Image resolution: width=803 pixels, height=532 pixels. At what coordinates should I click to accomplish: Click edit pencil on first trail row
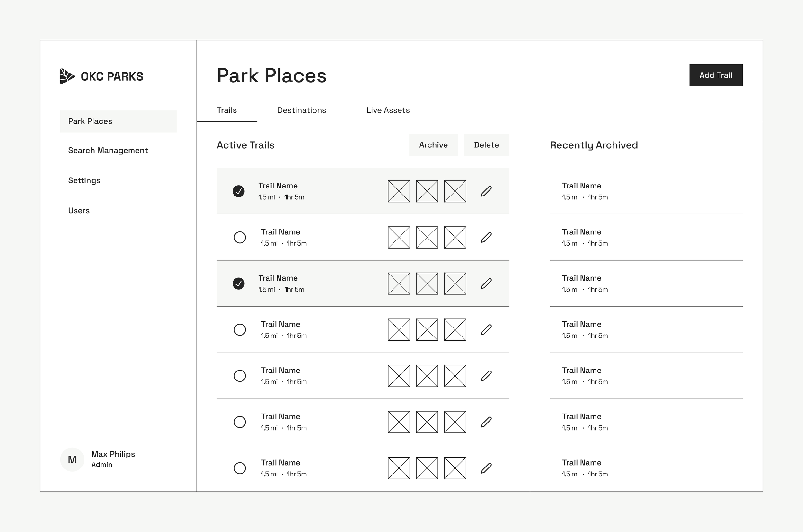pyautogui.click(x=486, y=191)
